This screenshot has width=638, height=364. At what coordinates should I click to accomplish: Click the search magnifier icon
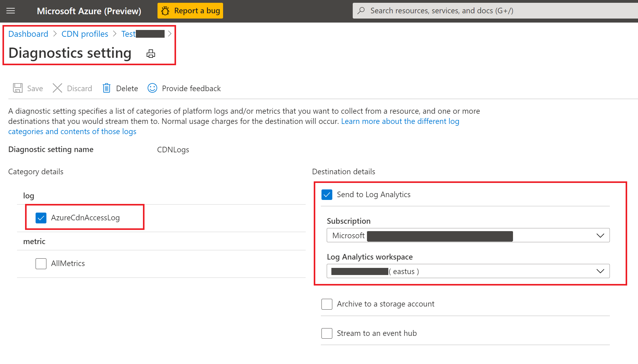click(x=361, y=11)
